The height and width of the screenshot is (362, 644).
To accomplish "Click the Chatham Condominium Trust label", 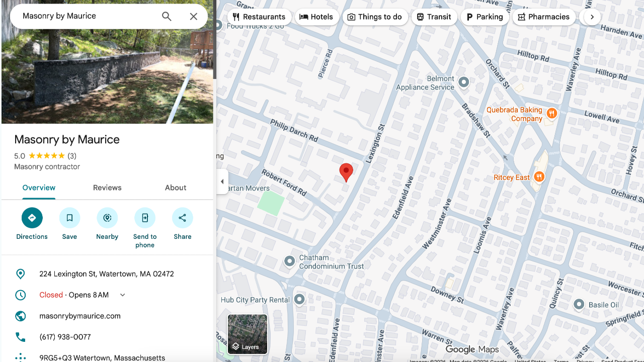I will coord(332,262).
